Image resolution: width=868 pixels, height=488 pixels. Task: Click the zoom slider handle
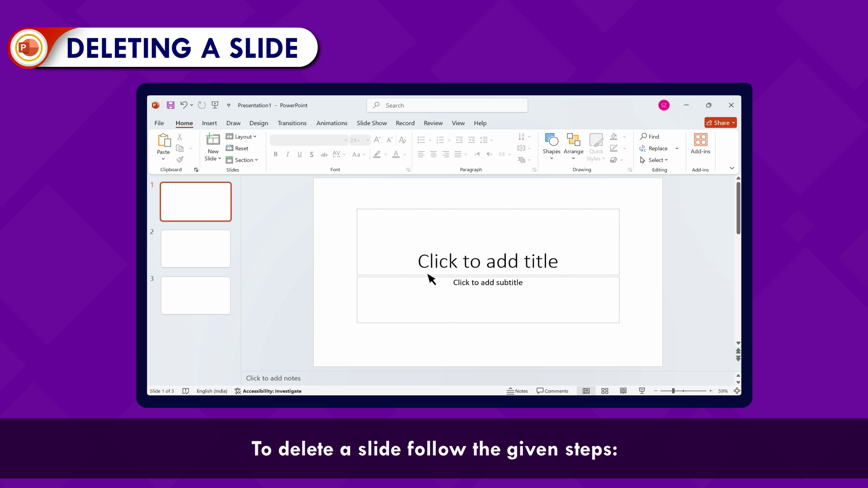click(x=673, y=391)
